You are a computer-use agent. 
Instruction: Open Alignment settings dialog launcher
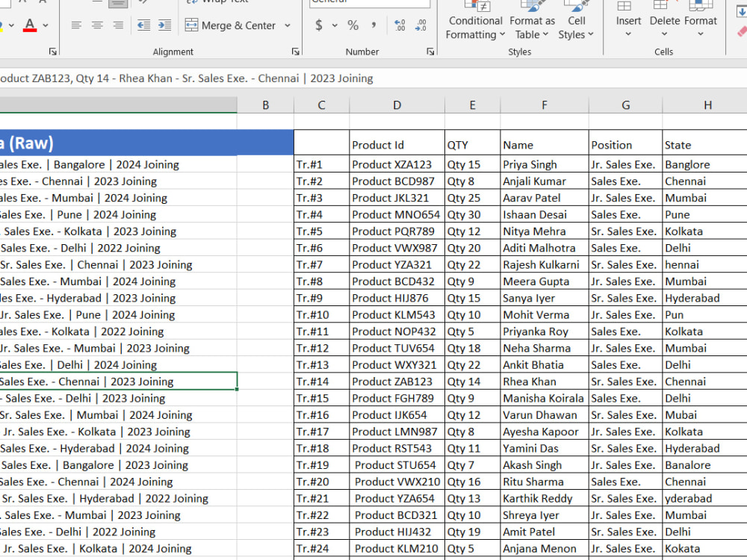[295, 52]
